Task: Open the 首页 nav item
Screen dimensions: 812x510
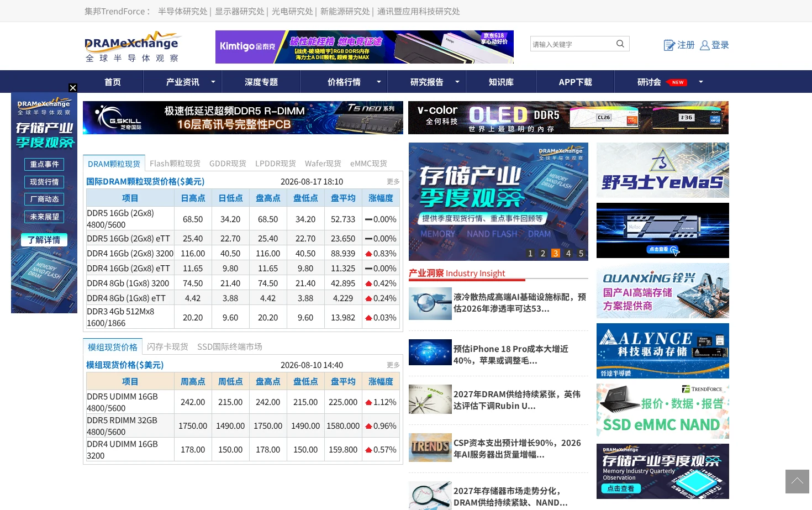Action: tap(113, 82)
